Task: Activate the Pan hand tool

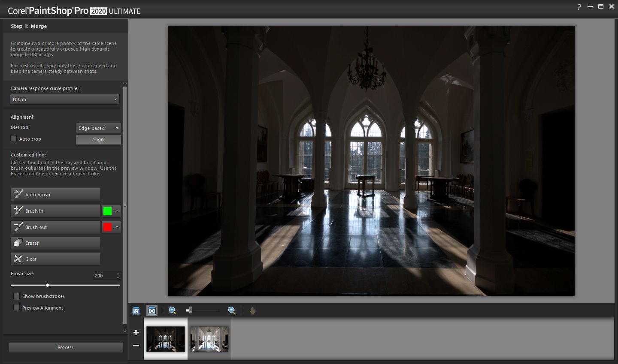Action: pos(252,310)
